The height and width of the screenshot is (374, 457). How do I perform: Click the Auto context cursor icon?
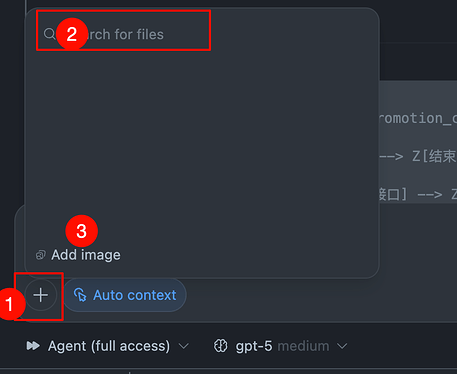point(80,295)
